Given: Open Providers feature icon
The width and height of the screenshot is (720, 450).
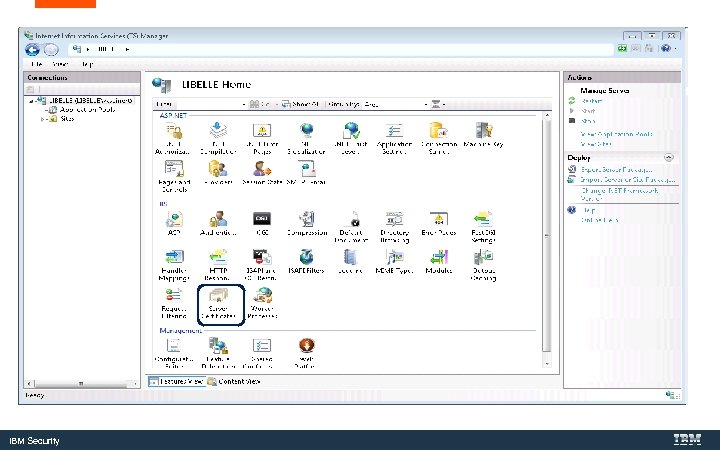Looking at the screenshot, I should (x=218, y=173).
